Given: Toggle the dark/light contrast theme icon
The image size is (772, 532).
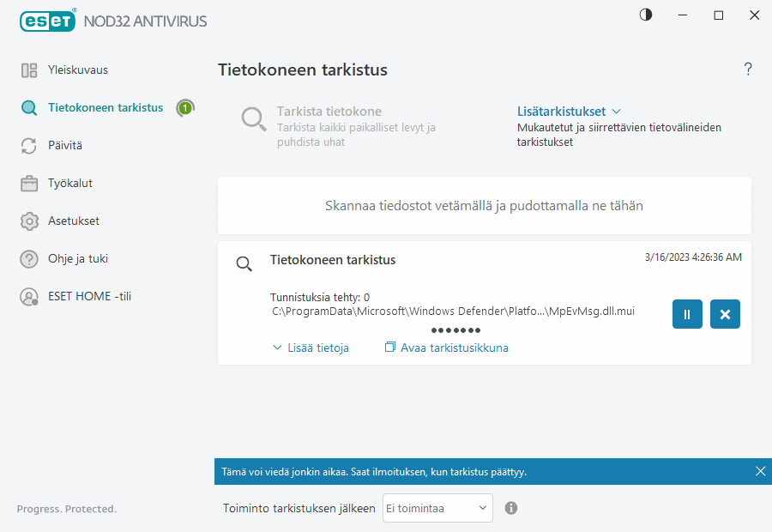Looking at the screenshot, I should click(646, 15).
